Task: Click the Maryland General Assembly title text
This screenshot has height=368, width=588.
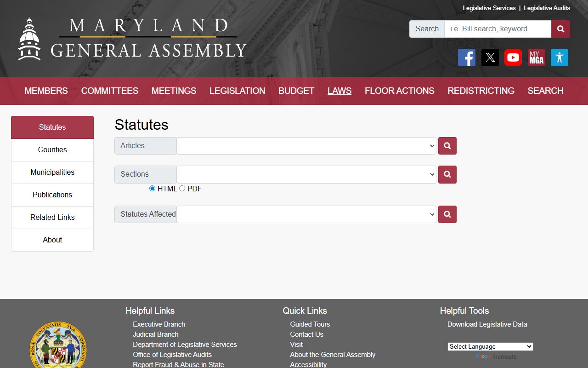Action: pyautogui.click(x=148, y=38)
